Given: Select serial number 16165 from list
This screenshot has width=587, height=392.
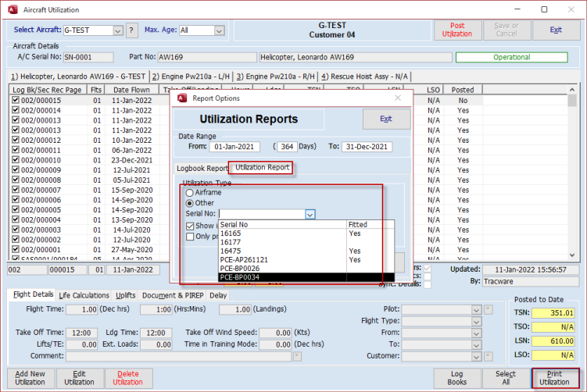Looking at the screenshot, I should point(306,233).
